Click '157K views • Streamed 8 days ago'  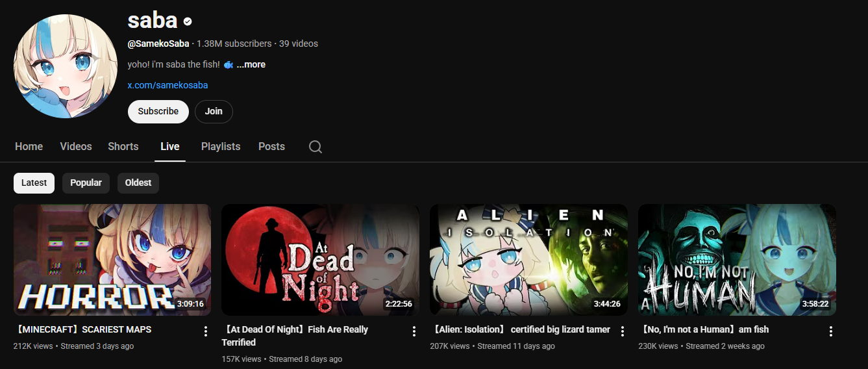282,359
